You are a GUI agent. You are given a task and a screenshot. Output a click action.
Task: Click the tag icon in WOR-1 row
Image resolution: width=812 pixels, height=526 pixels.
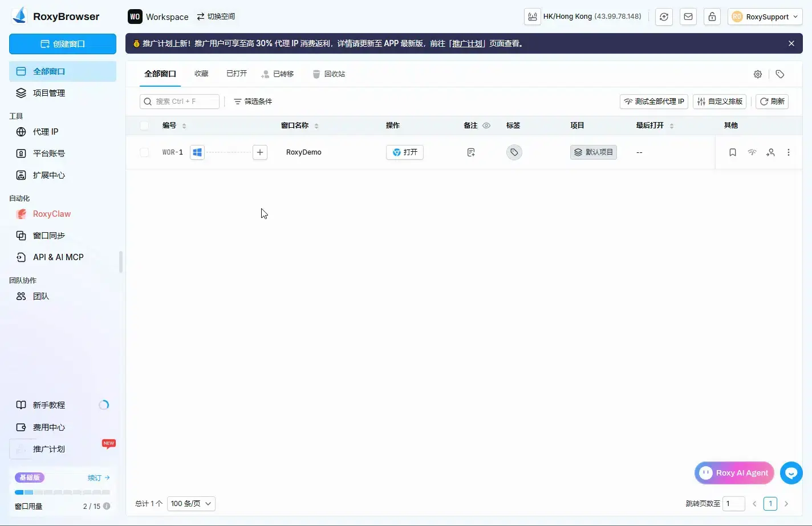(x=514, y=152)
